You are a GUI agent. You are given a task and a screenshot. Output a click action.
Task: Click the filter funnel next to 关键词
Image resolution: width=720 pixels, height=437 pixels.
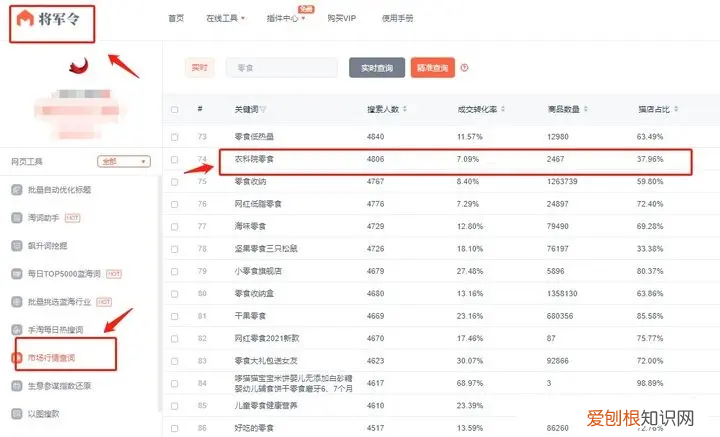[263, 109]
